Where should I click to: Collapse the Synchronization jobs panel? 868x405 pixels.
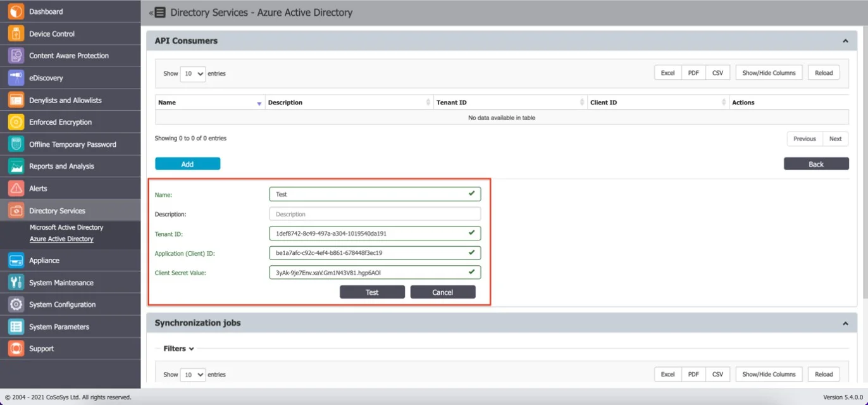(x=845, y=323)
